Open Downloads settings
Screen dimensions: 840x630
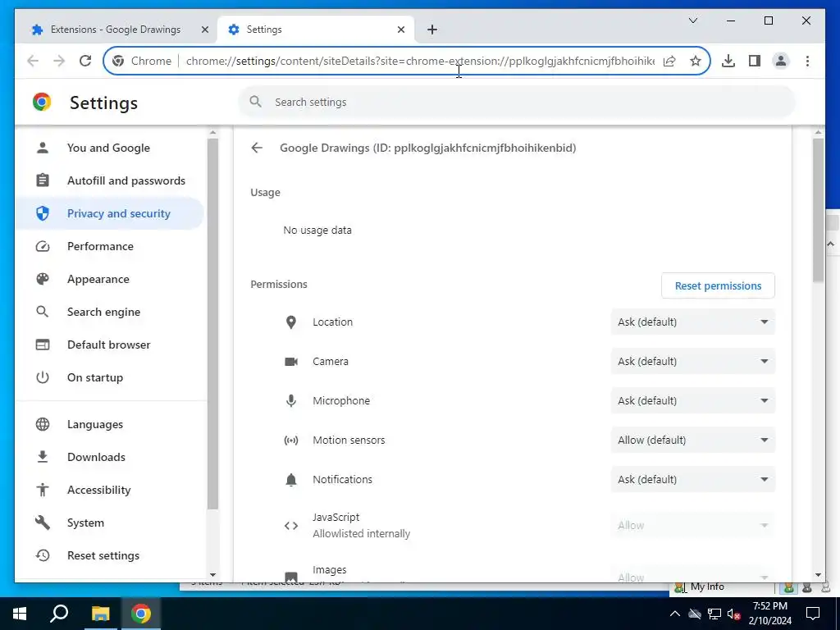click(x=110, y=457)
